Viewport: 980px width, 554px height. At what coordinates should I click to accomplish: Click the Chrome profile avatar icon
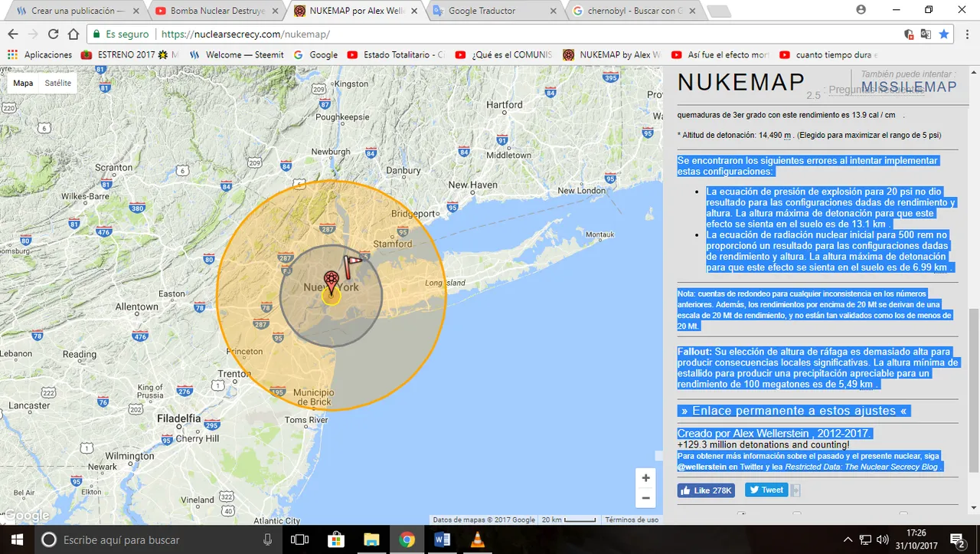pos(861,10)
